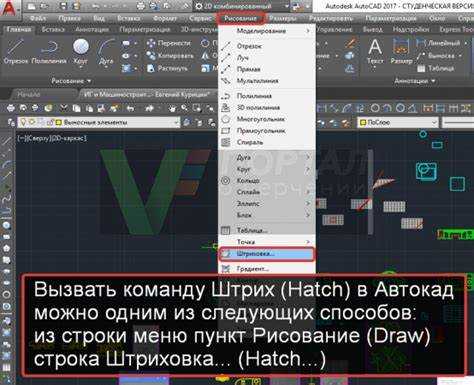Viewport: 474px width, 385px height.
Task: Expand the Дуга submenu
Action: click(x=267, y=157)
